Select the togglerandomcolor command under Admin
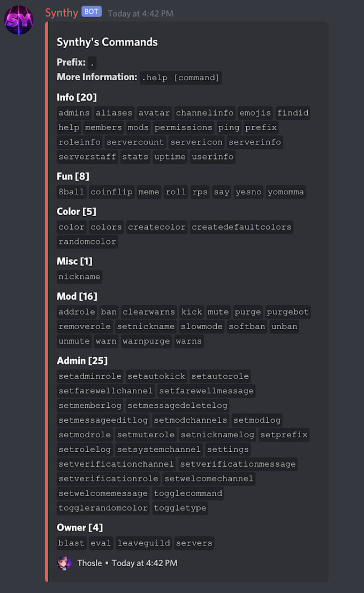The height and width of the screenshot is (593, 364). (x=103, y=508)
